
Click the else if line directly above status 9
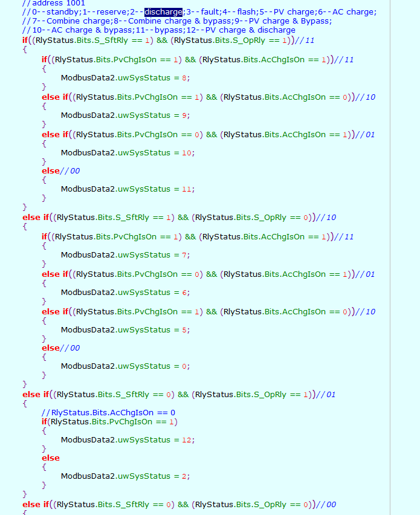208,97
